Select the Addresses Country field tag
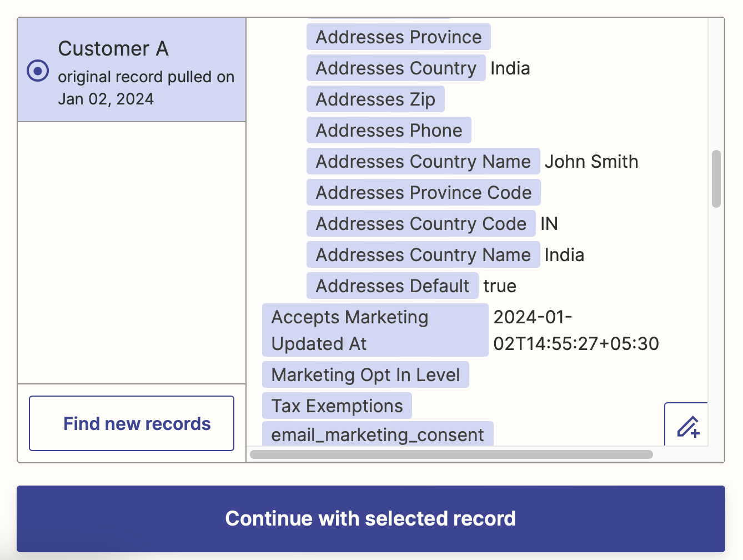Image resolution: width=743 pixels, height=560 pixels. [396, 68]
